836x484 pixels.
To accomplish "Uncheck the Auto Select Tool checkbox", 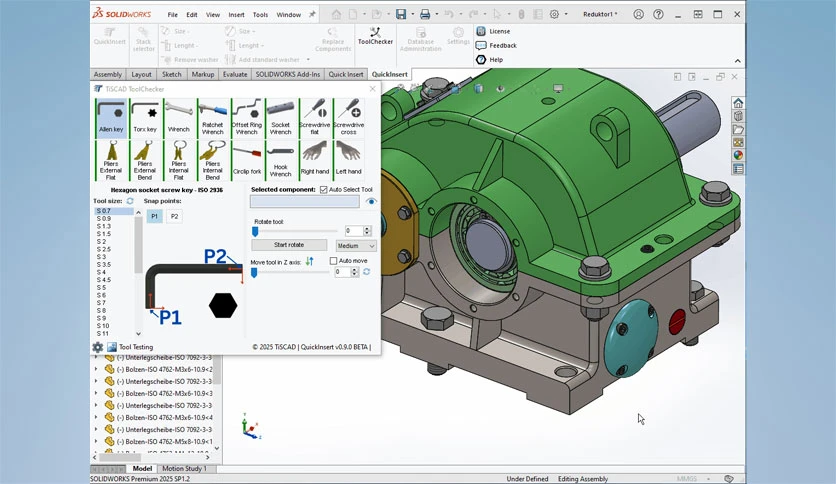I will pos(324,190).
